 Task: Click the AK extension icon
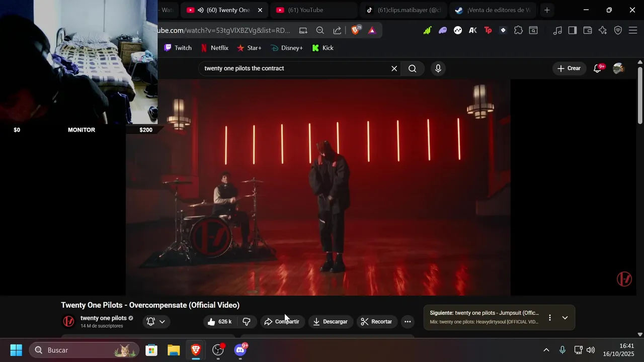point(473,30)
